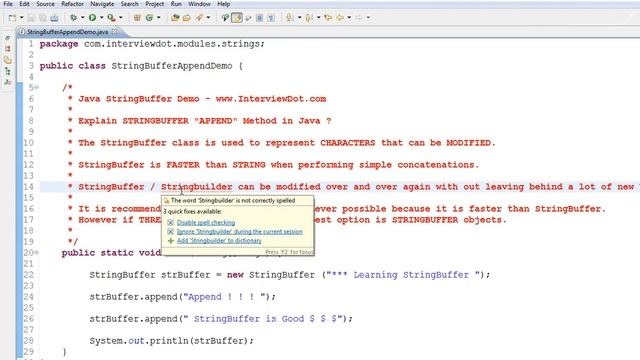This screenshot has width=640, height=360.
Task: Click the line number 22 in gutter
Action: (29, 275)
